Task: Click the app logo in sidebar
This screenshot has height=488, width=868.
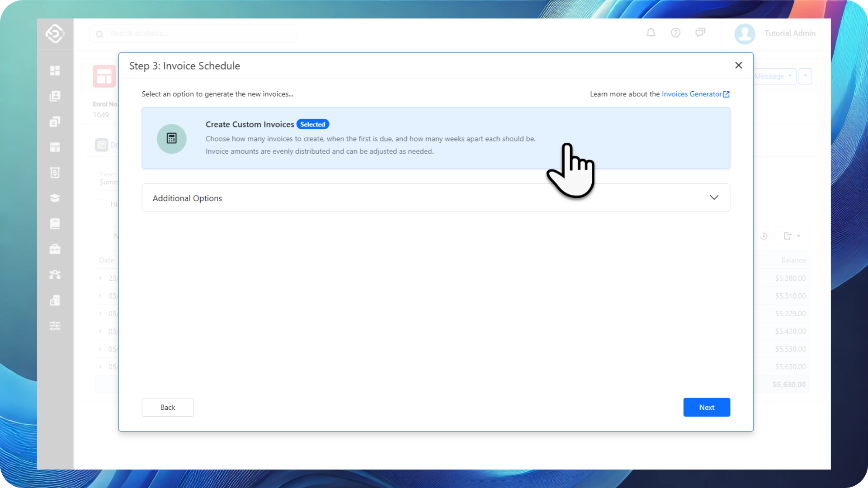Action: (x=55, y=33)
